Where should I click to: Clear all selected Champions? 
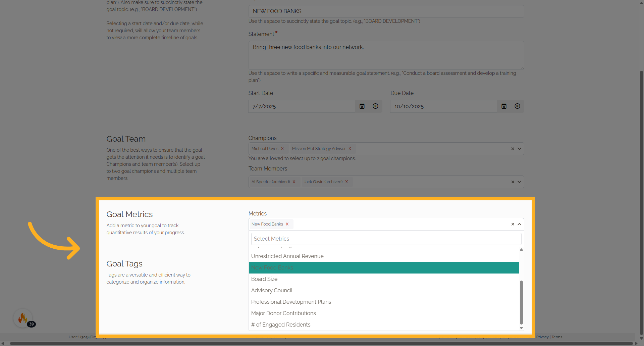(513, 149)
